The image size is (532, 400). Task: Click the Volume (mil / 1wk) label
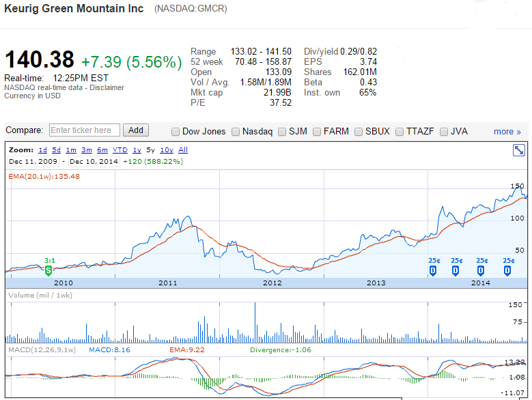40,296
